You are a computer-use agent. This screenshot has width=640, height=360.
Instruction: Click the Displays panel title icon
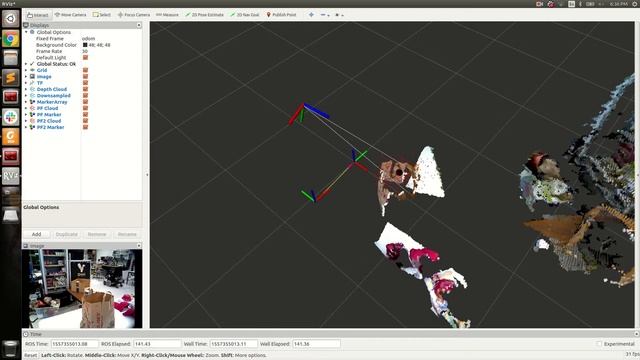click(26, 25)
